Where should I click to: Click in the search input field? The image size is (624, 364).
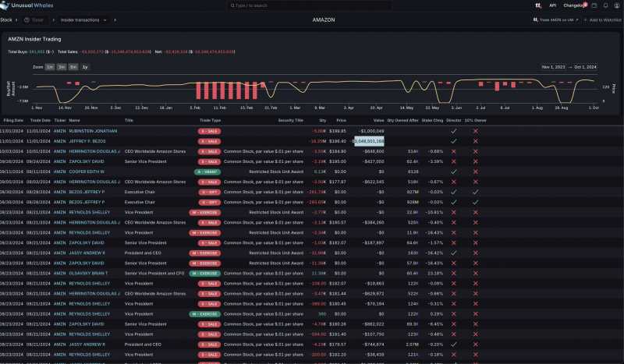(x=312, y=5)
